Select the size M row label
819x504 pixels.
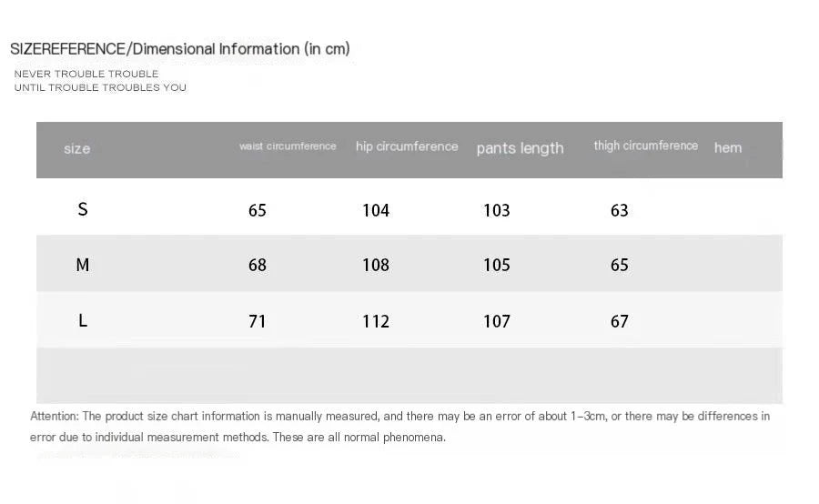click(x=83, y=265)
